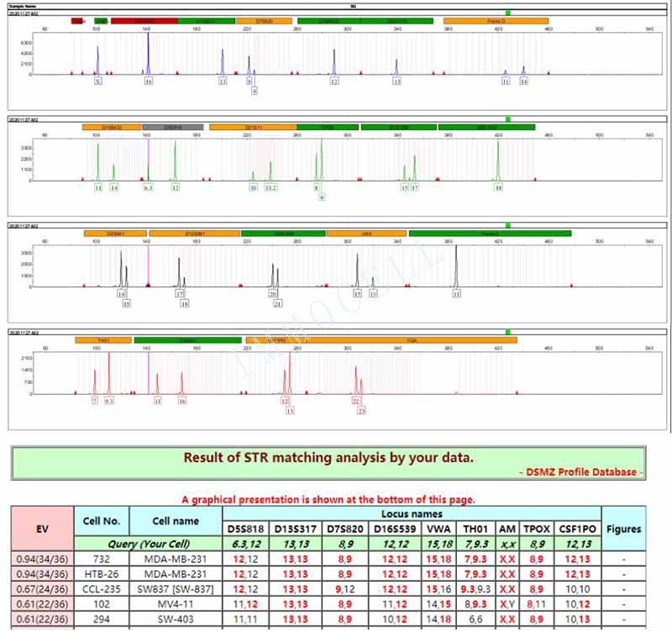Screen dimensions: 672x631
Task: Select the green Penta E marker bar
Action: (x=489, y=233)
